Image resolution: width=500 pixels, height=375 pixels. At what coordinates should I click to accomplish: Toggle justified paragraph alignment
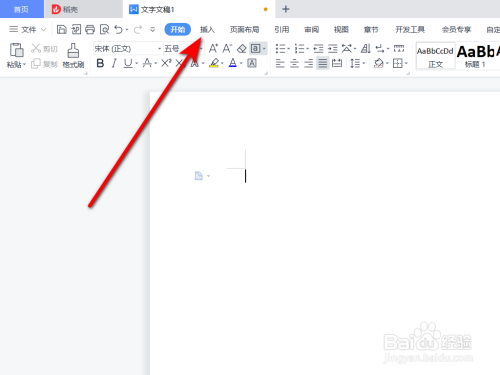323,63
